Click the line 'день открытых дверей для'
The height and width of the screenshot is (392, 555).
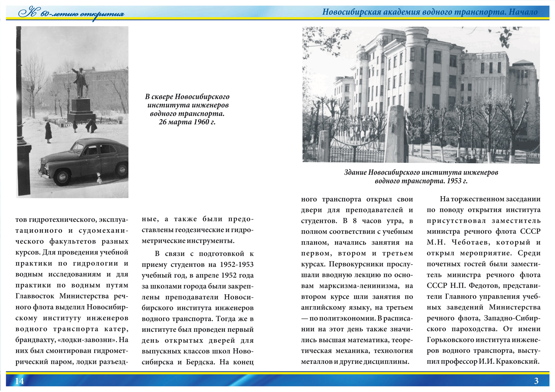click(198, 340)
